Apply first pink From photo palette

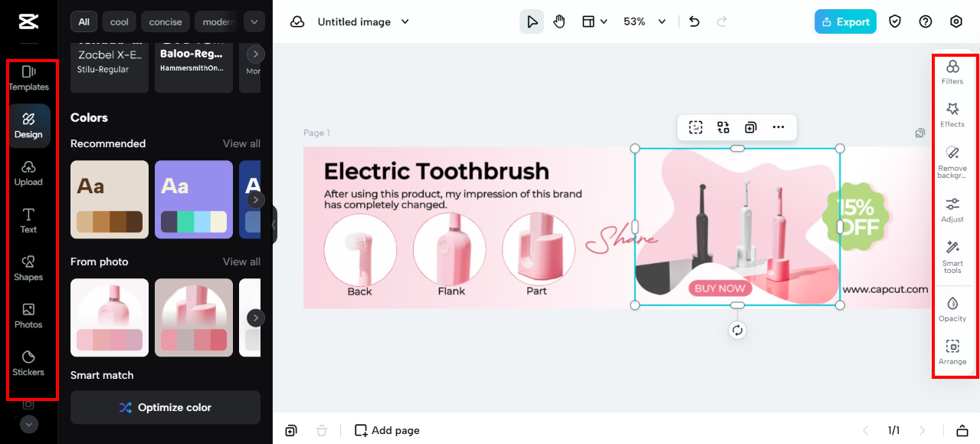point(110,317)
